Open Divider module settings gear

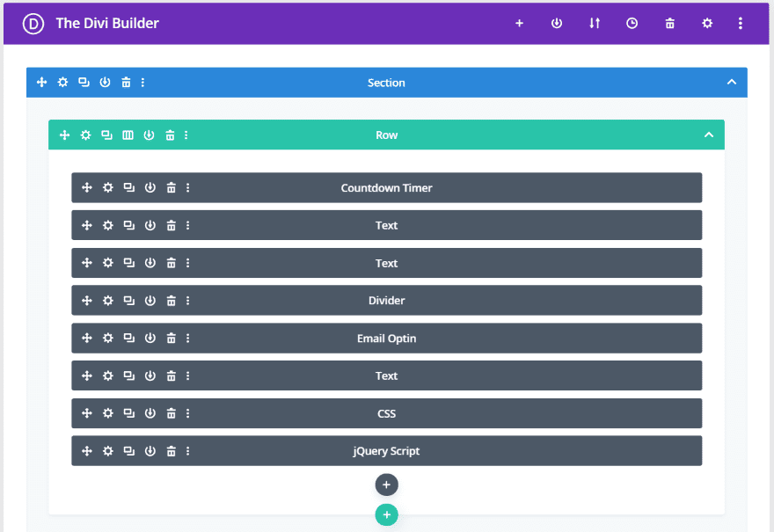click(x=107, y=301)
